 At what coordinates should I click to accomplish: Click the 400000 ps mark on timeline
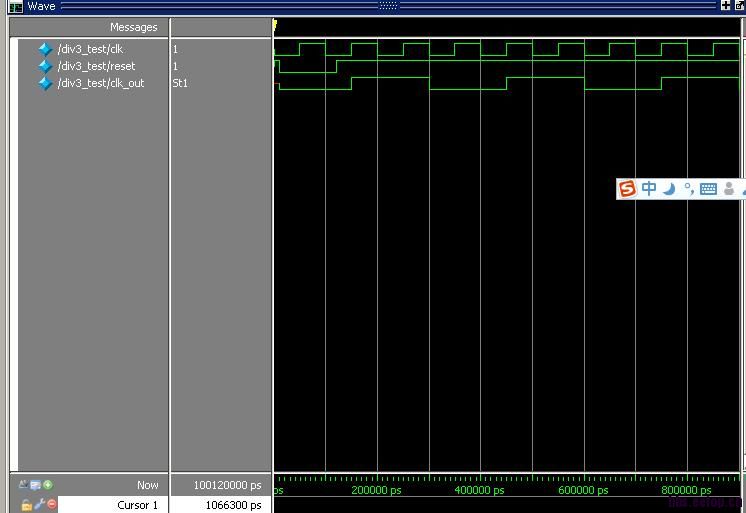(x=480, y=490)
